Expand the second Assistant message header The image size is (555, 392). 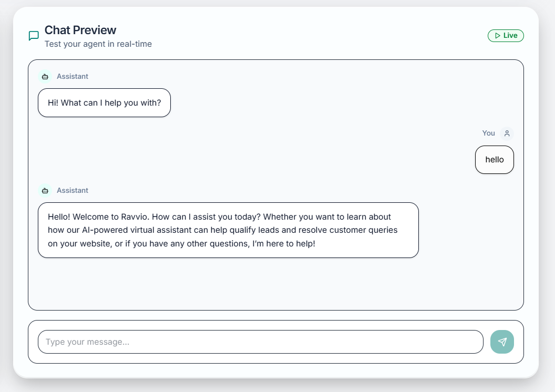pyautogui.click(x=72, y=190)
